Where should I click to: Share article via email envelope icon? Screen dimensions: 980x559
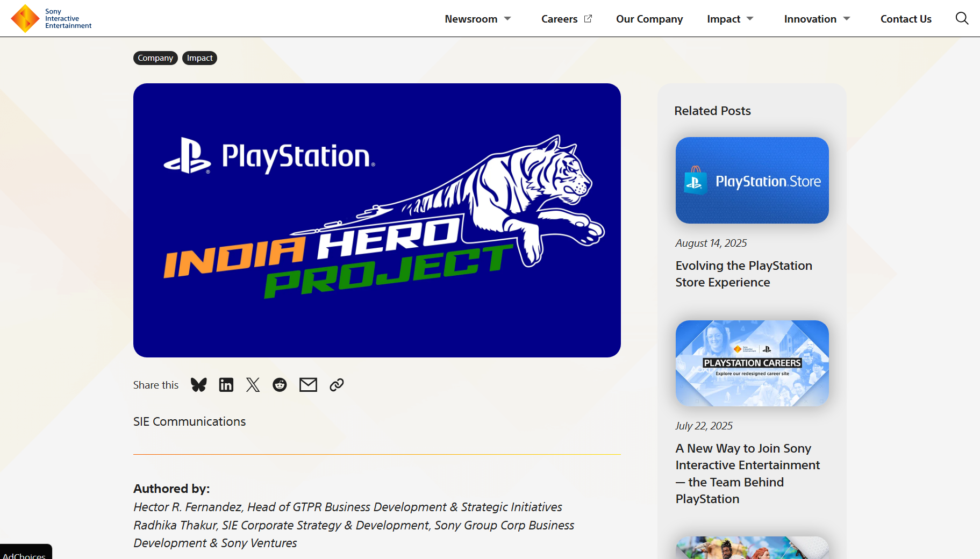(308, 385)
